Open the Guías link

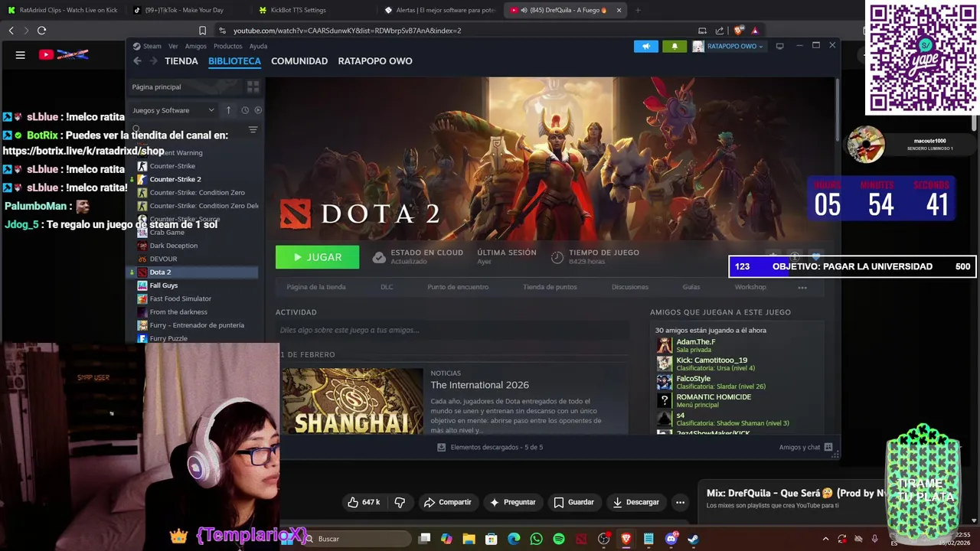(691, 287)
